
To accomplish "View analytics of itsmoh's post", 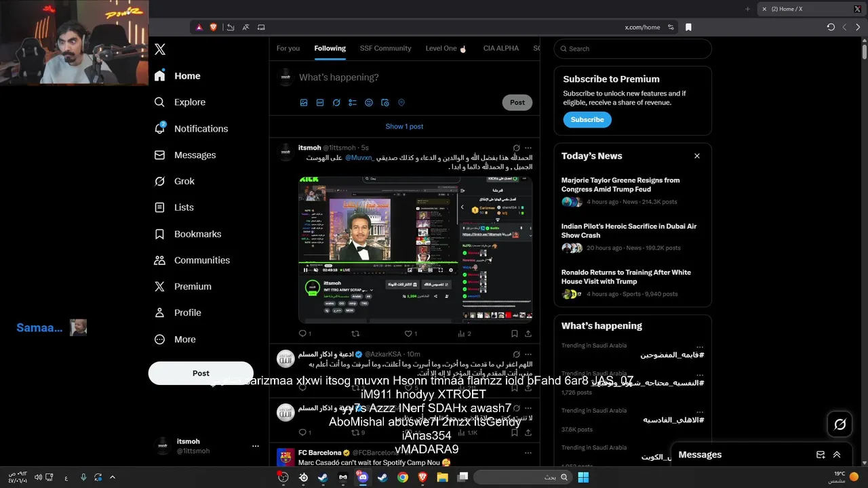I will pos(462,333).
